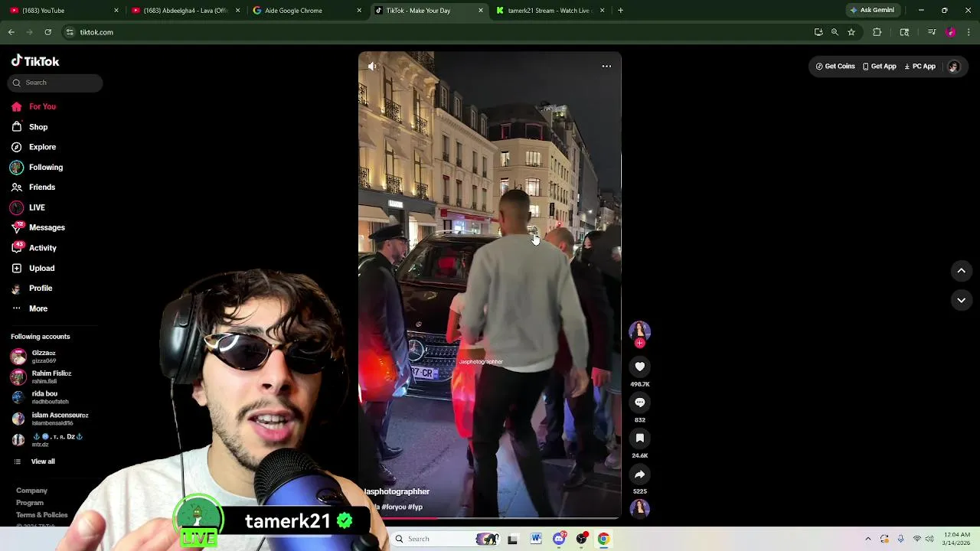Go back with the Chrome back arrow
980x551 pixels.
pos(11,32)
